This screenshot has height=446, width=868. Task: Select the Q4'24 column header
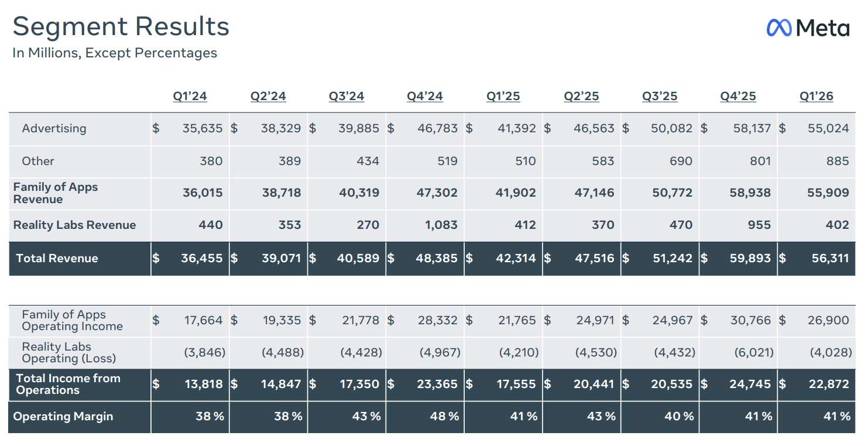[425, 96]
